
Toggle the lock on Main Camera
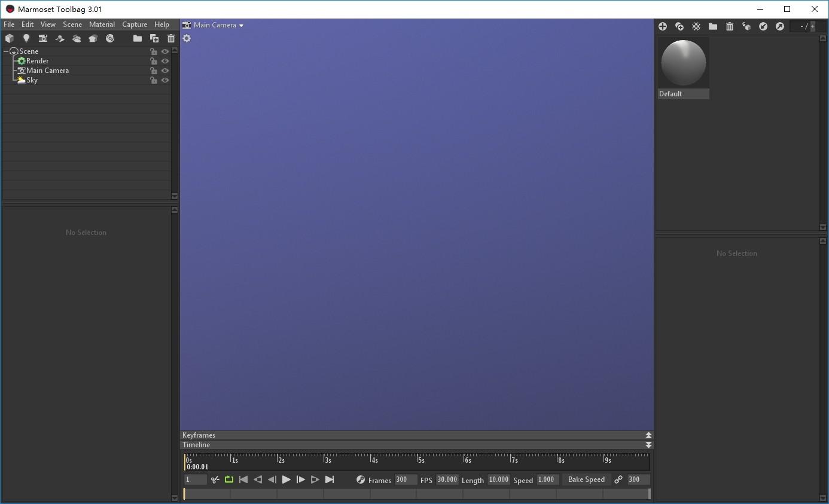click(x=154, y=71)
